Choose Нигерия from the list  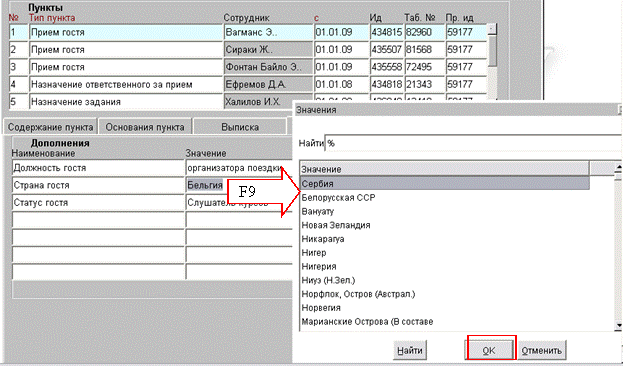[319, 267]
